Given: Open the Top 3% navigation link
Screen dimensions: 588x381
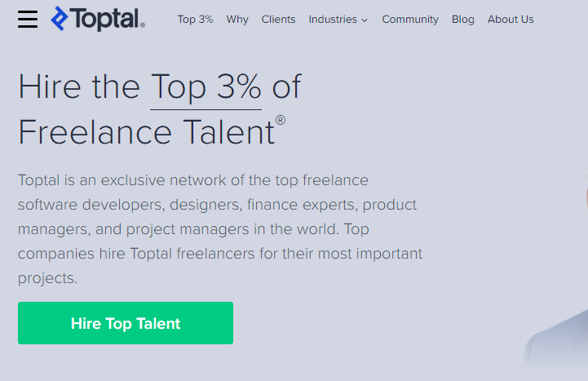Looking at the screenshot, I should click(x=195, y=20).
